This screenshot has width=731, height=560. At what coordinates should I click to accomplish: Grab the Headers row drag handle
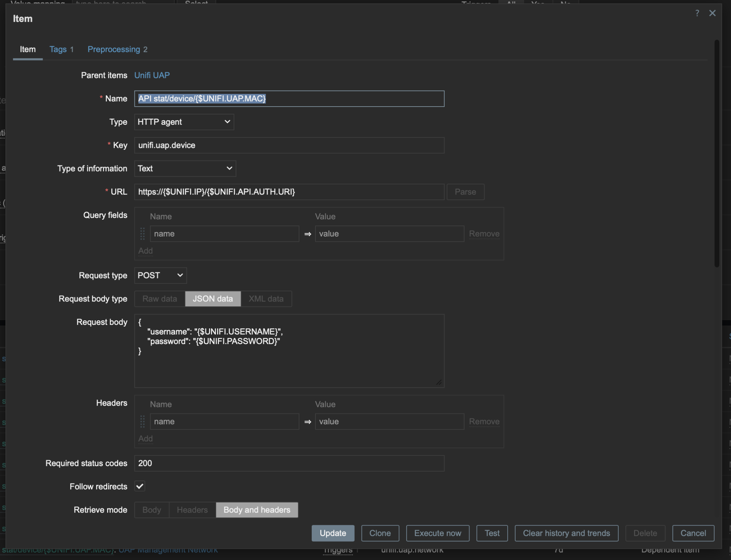142,421
